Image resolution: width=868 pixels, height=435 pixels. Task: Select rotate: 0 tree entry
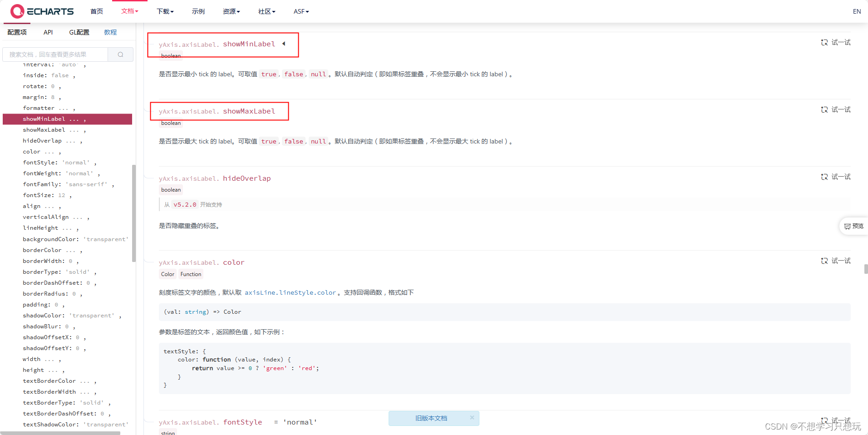pyautogui.click(x=42, y=86)
